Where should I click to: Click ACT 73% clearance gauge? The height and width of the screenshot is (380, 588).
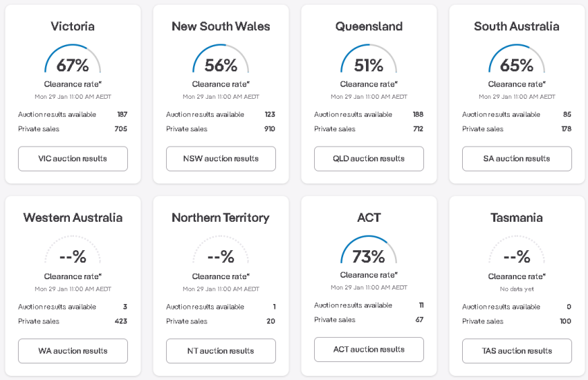[369, 250]
